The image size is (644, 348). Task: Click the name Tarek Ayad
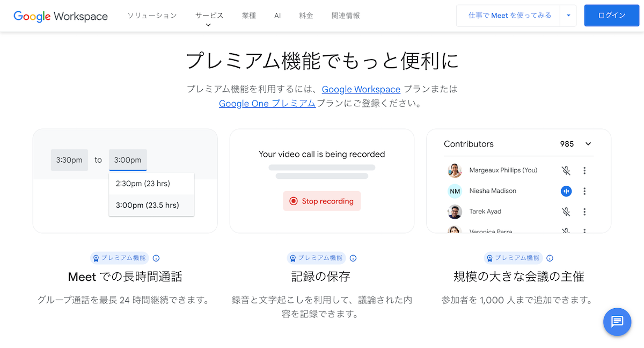tap(485, 212)
